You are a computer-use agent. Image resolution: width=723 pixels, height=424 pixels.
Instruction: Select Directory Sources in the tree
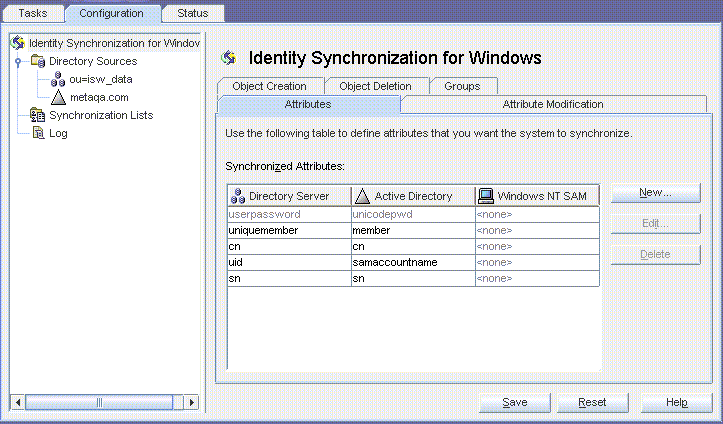(x=93, y=61)
